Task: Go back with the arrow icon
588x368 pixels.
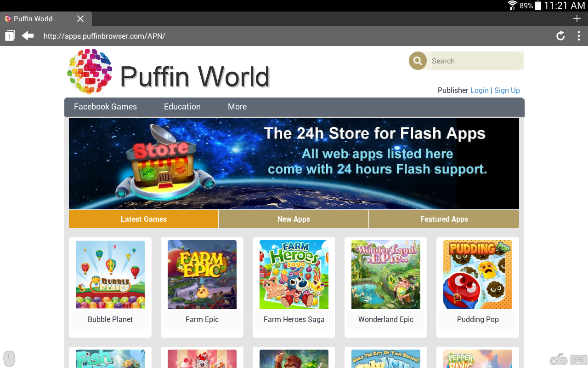Action: pos(28,35)
